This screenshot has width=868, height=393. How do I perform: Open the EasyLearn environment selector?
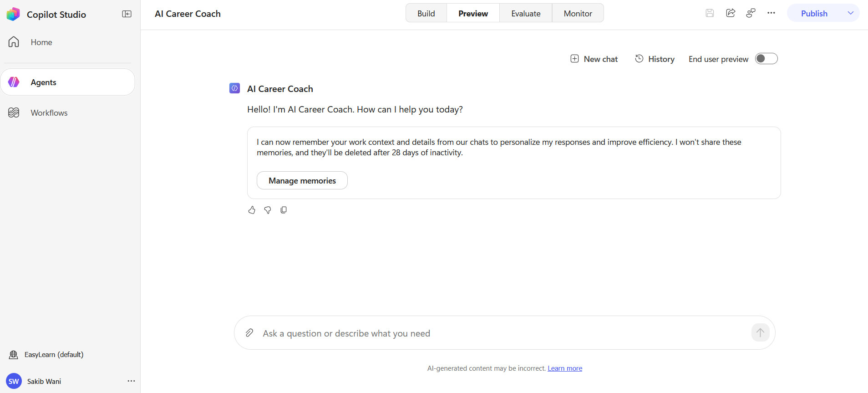tap(46, 354)
